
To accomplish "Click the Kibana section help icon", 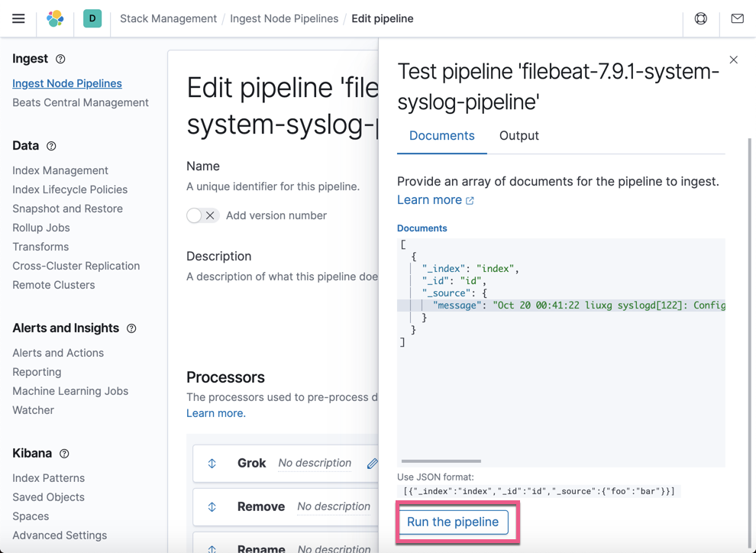I will (64, 454).
